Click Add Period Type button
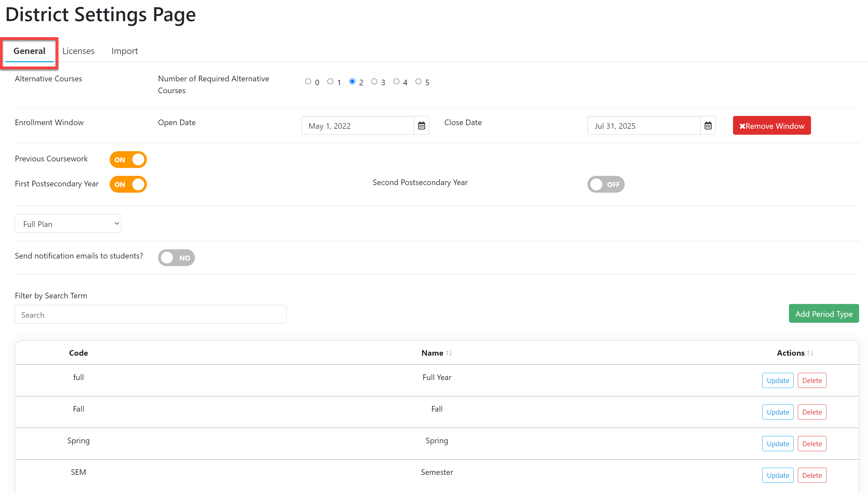This screenshot has width=868, height=493. pyautogui.click(x=824, y=314)
